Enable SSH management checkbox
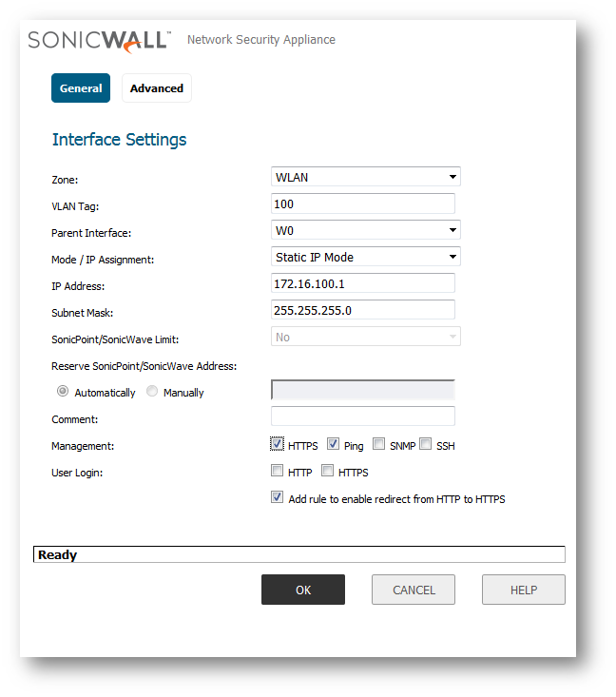The image size is (616, 697). point(426,444)
